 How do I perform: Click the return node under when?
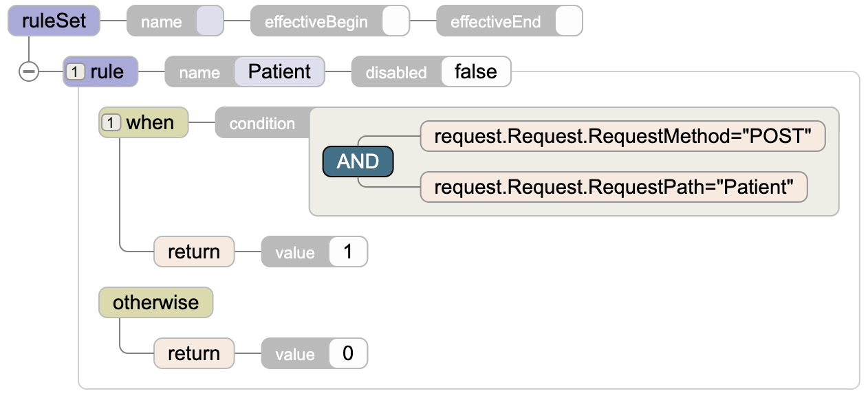(x=194, y=252)
